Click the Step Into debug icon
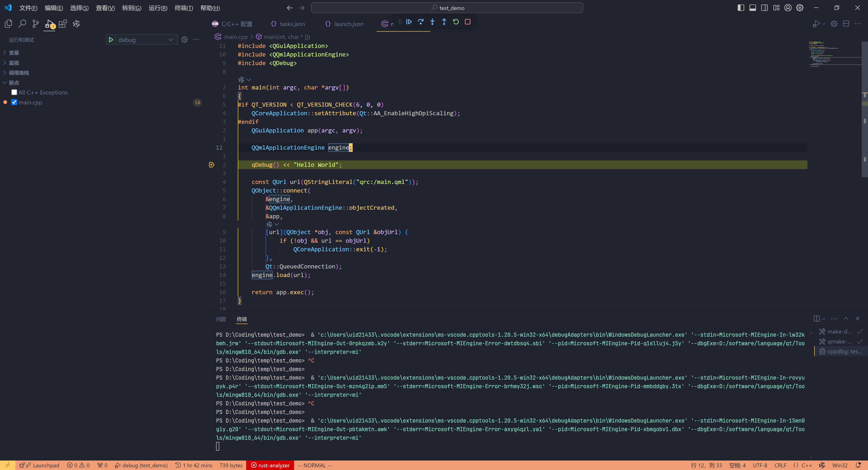The width and height of the screenshot is (868, 470). [432, 22]
